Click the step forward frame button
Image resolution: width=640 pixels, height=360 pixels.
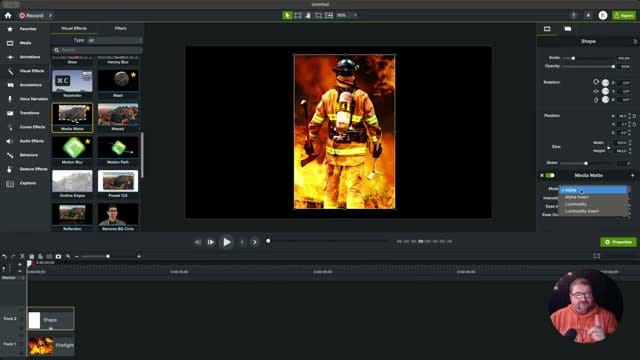[211, 242]
